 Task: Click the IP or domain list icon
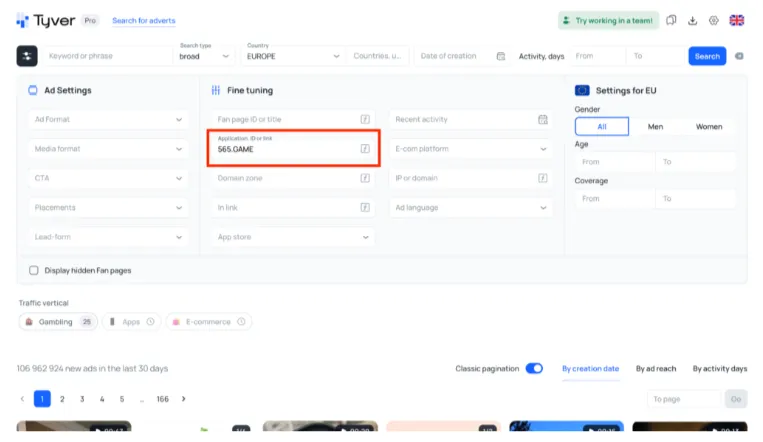click(543, 178)
